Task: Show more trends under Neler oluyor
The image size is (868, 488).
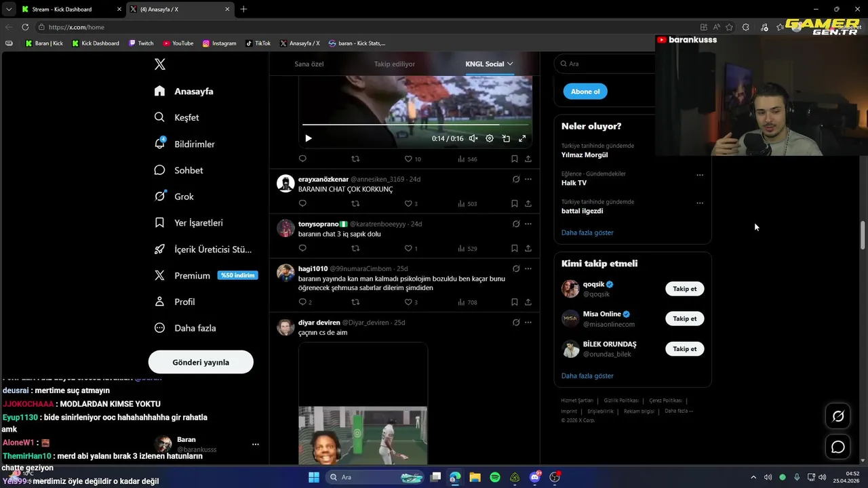Action: [x=587, y=232]
